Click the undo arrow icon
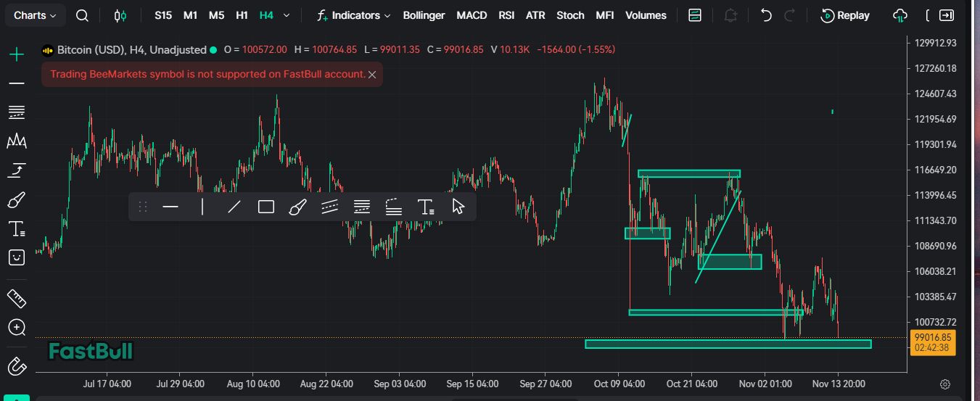 tap(766, 15)
